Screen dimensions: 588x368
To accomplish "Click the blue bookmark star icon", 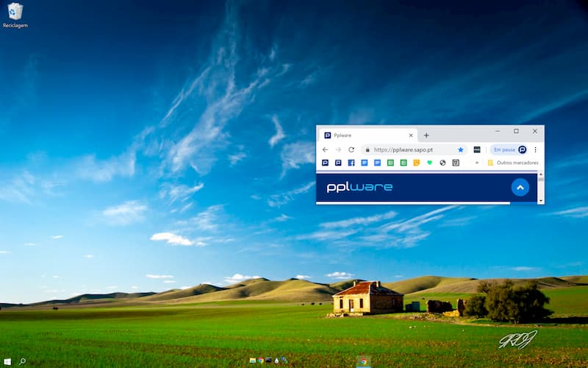I will tap(461, 149).
